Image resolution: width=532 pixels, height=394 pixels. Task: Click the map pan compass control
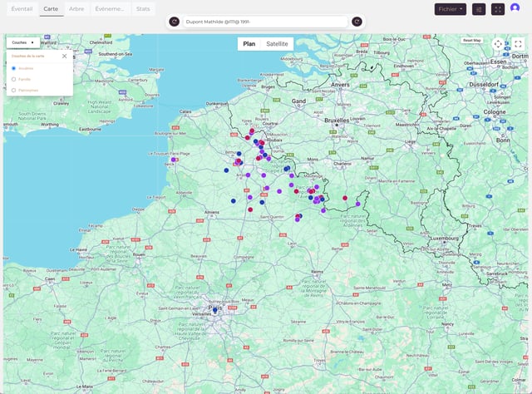point(498,44)
